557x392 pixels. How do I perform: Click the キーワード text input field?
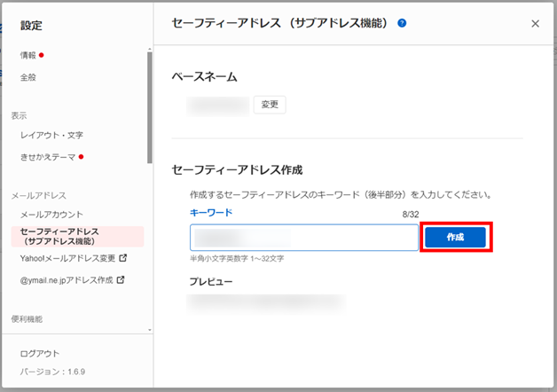303,238
